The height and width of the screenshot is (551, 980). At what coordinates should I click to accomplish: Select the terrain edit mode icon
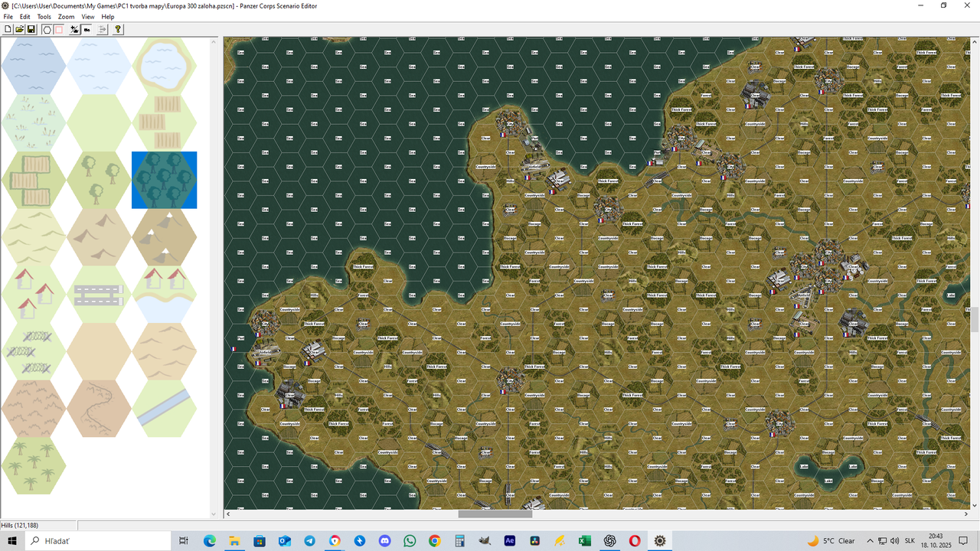[74, 29]
